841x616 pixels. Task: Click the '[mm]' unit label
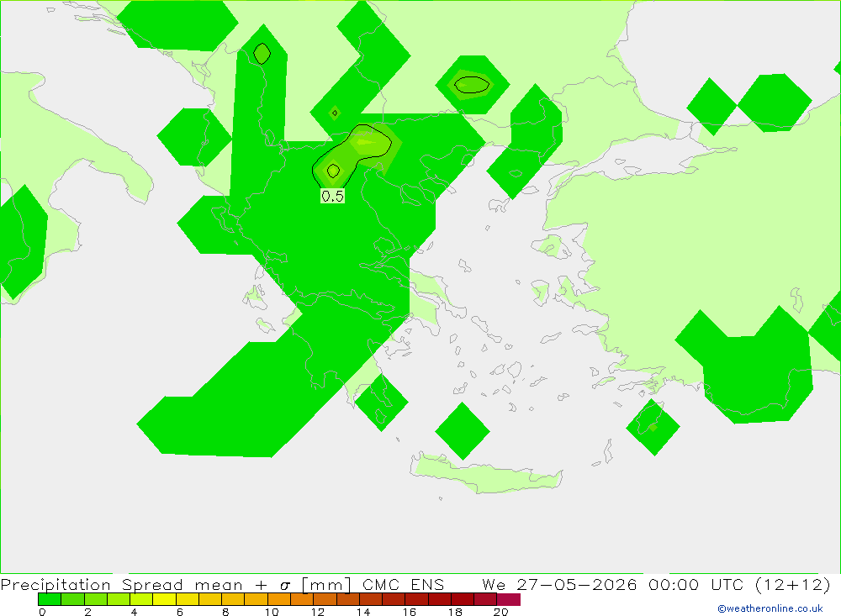[326, 584]
